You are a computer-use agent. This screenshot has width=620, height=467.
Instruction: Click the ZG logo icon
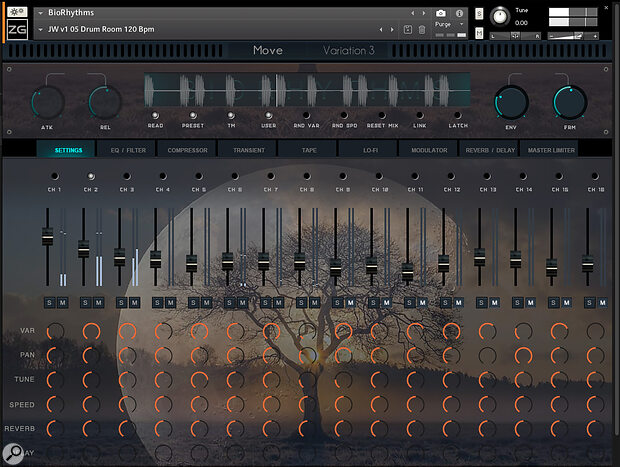[x=17, y=29]
